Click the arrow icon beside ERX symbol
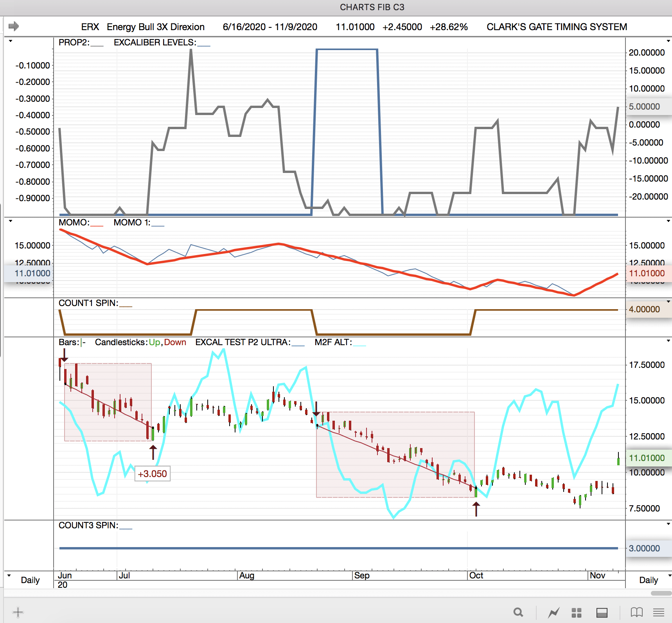This screenshot has height=623, width=672. click(14, 26)
